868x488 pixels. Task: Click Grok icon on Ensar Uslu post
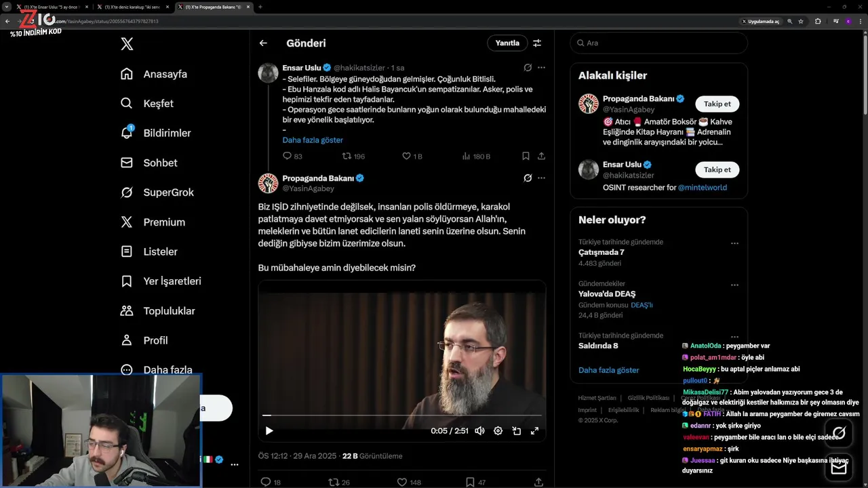pyautogui.click(x=528, y=68)
